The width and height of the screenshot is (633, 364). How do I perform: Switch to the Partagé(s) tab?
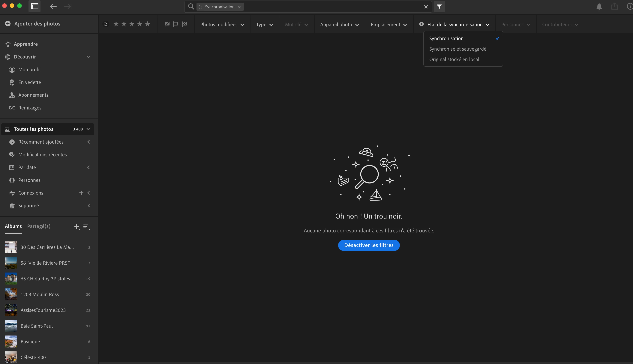[x=39, y=226]
